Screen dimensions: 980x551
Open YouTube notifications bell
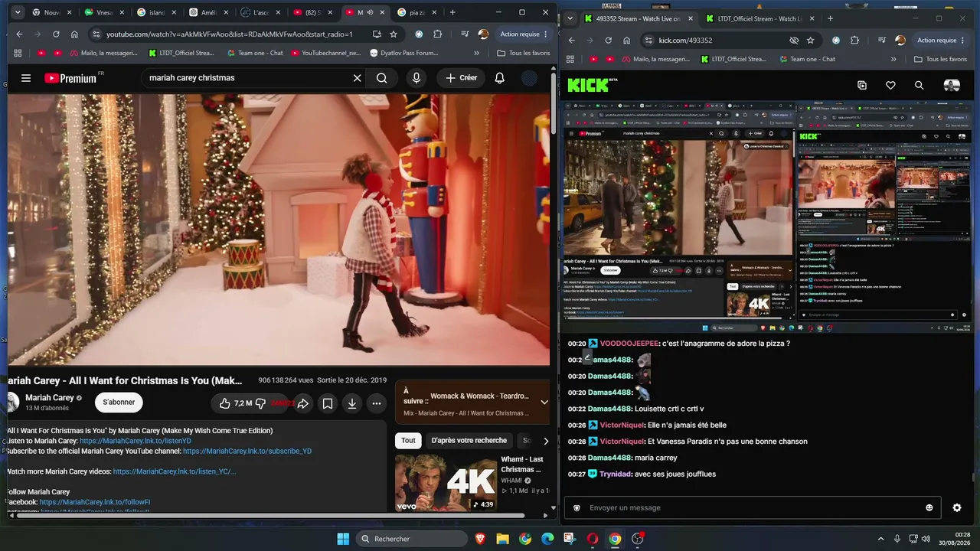499,78
